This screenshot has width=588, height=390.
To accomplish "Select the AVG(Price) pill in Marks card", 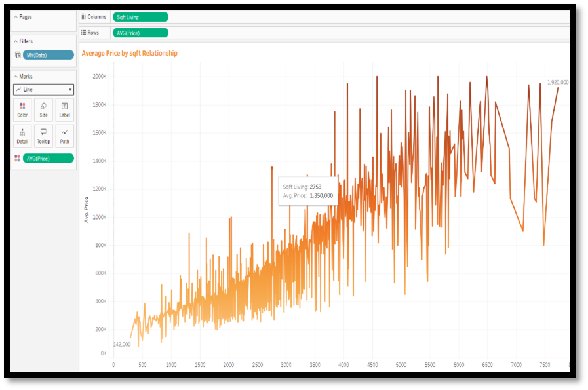I will (48, 158).
